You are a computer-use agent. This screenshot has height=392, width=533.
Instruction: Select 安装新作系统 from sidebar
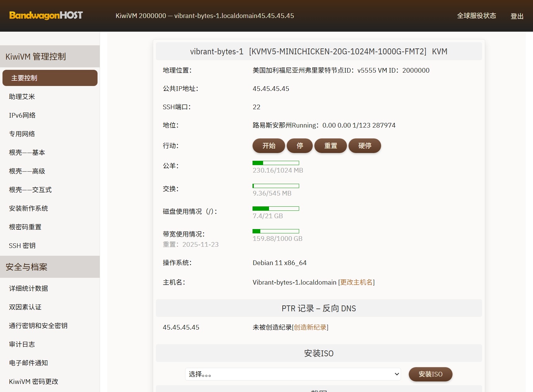[x=29, y=208]
